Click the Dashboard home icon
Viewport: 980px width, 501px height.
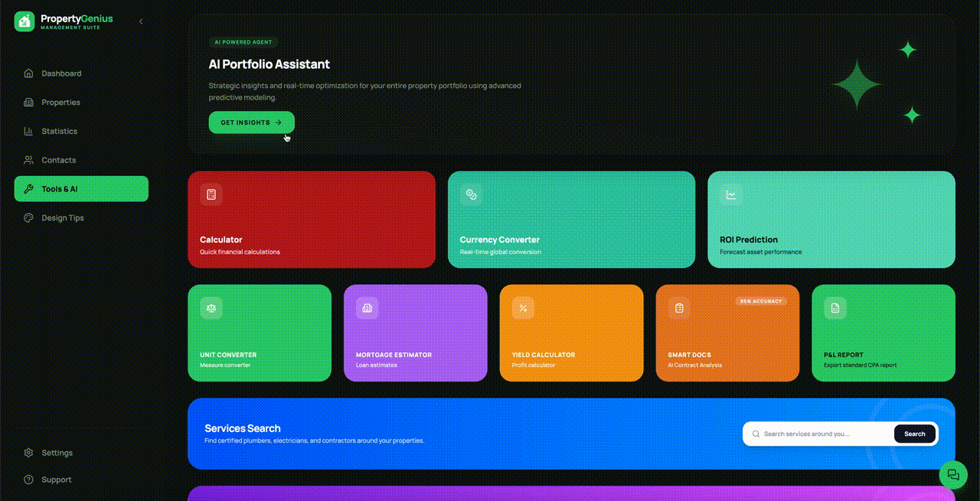click(28, 74)
